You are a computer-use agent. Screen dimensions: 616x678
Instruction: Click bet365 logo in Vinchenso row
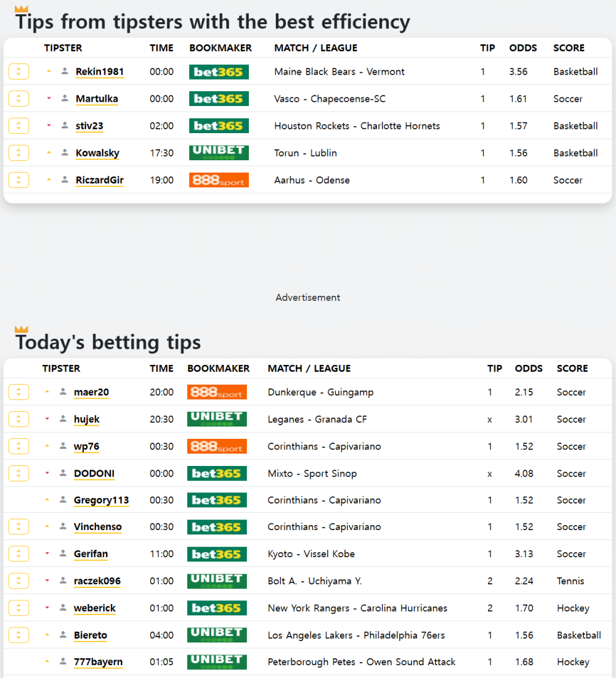click(x=217, y=527)
